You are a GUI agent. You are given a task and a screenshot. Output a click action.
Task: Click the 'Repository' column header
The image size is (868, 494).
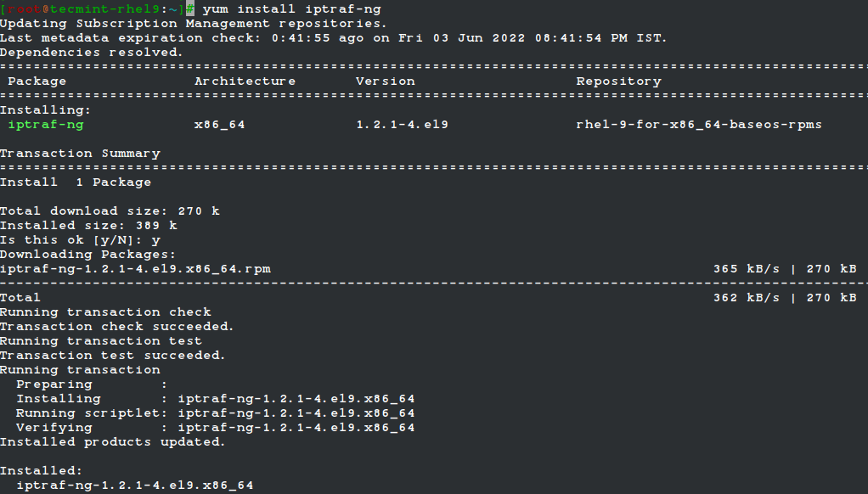tap(618, 81)
